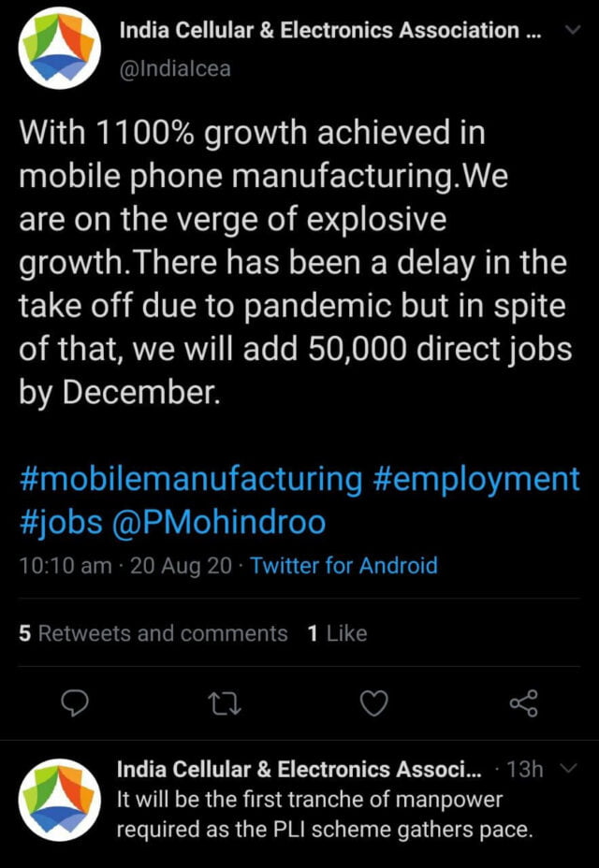Open the #jobs hashtag
This screenshot has height=868, width=599.
60,522
